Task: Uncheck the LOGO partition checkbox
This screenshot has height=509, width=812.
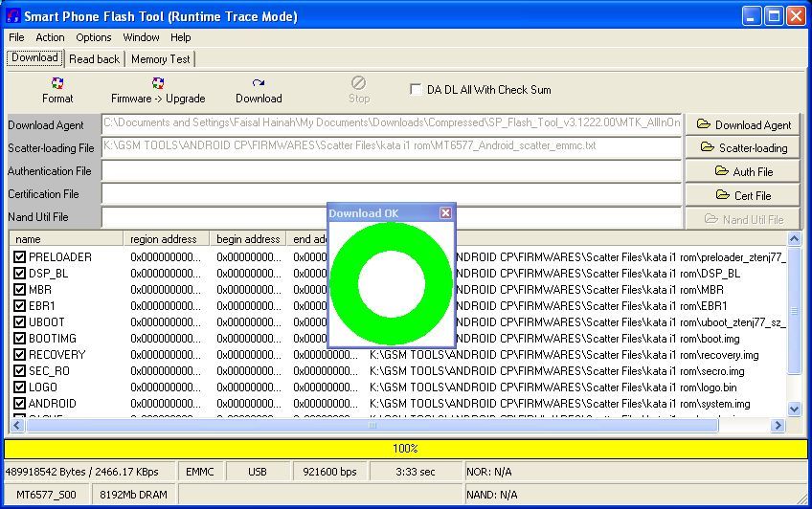Action: coord(19,387)
